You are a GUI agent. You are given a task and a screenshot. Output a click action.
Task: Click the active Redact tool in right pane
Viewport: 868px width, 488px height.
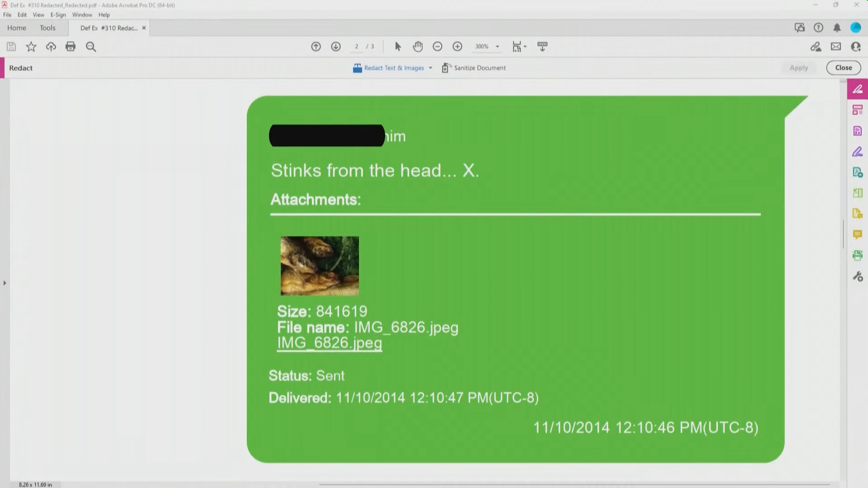coord(858,89)
